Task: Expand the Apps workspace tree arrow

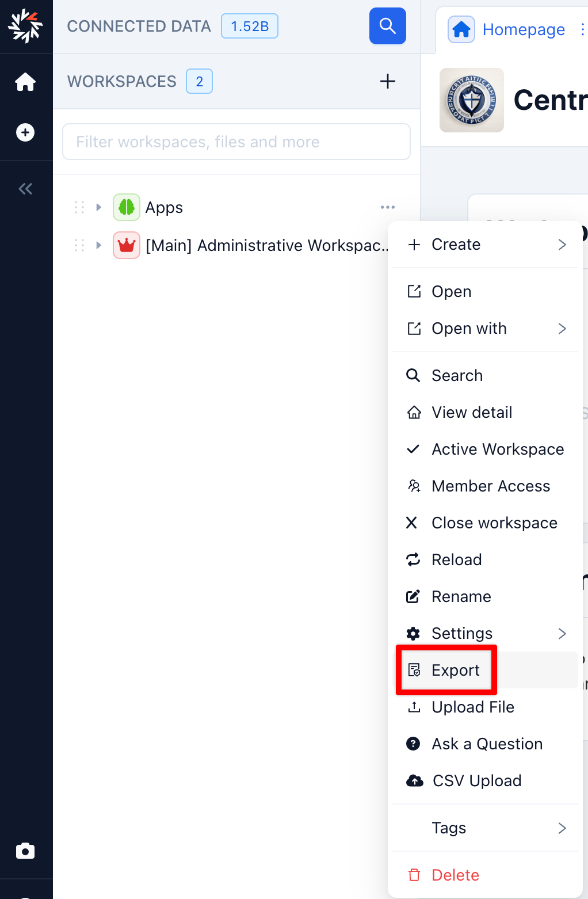Action: pos(98,207)
